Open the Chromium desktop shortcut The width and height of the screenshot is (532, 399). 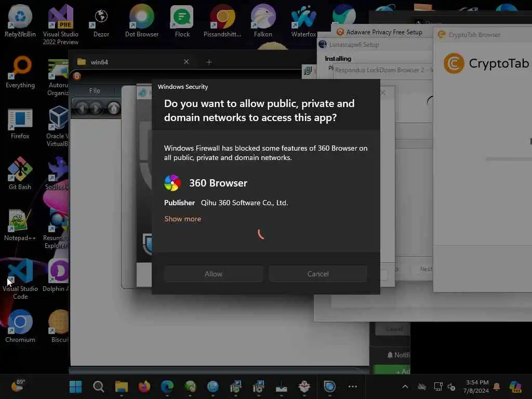tap(20, 326)
